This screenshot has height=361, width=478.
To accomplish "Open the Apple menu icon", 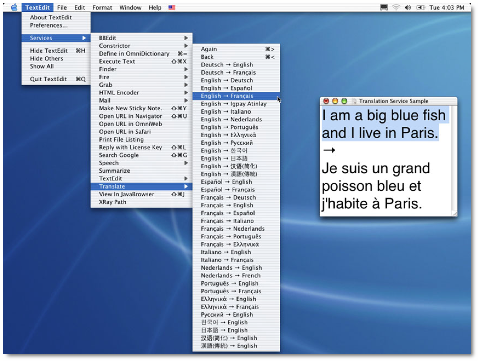I will [x=14, y=7].
